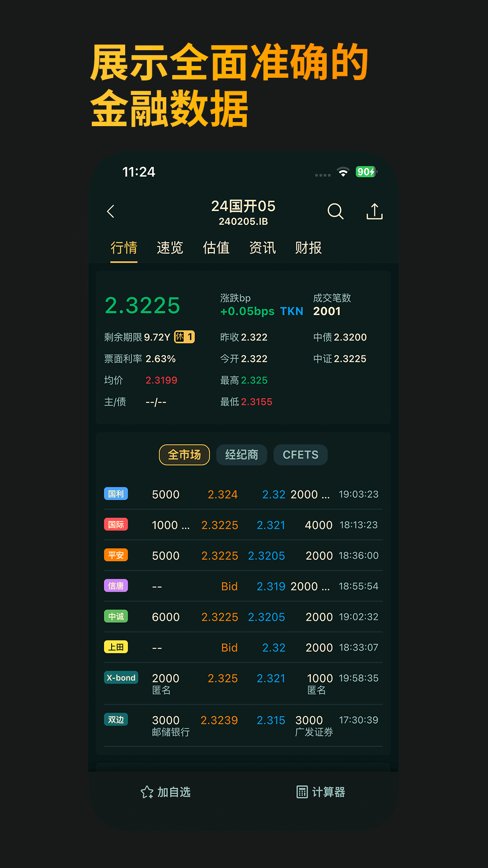Tap the star icon to add favorite
This screenshot has height=868, width=488.
pyautogui.click(x=147, y=792)
